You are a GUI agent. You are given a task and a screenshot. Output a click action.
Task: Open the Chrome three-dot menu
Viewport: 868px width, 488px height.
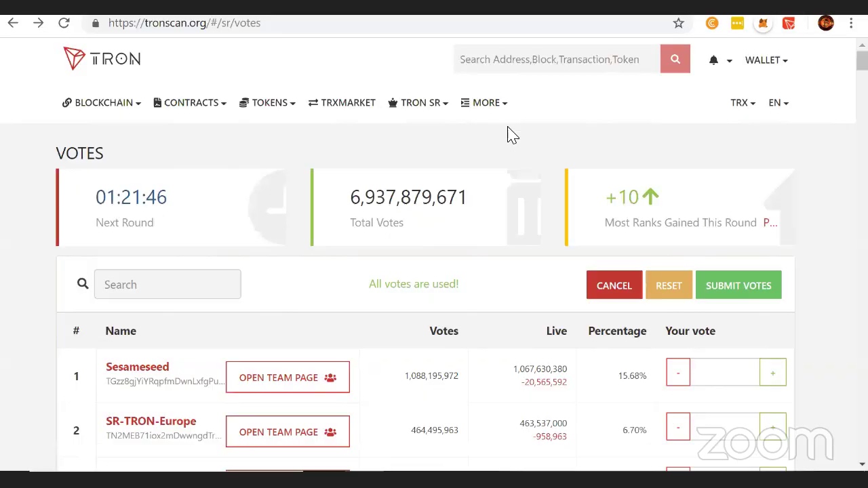pyautogui.click(x=851, y=23)
